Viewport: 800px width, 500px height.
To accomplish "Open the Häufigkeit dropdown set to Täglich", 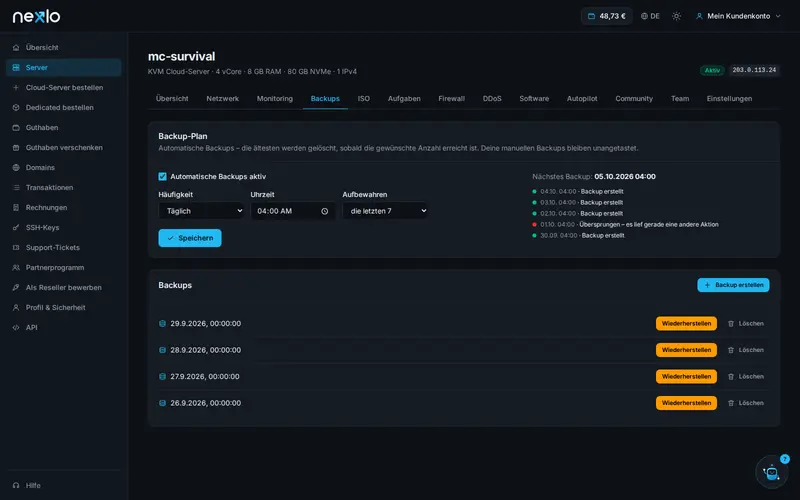I will (202, 211).
